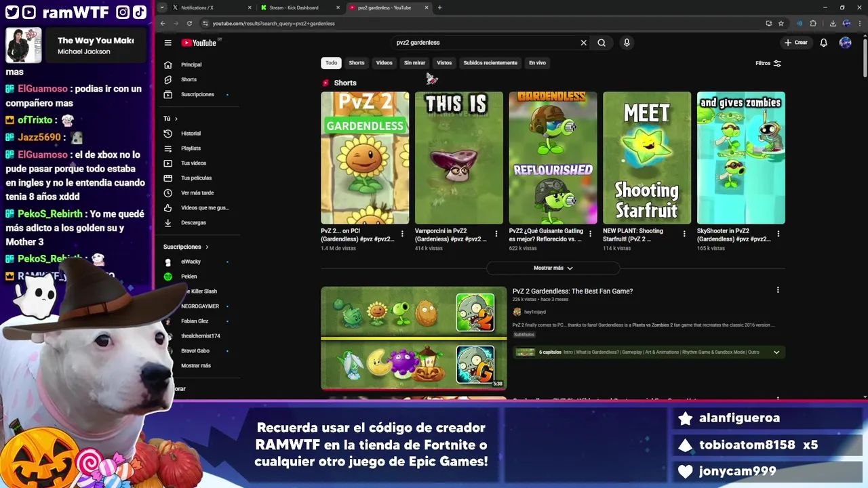The image size is (868, 488).
Task: Open thealchemist174 subscription channel
Action: (x=200, y=336)
